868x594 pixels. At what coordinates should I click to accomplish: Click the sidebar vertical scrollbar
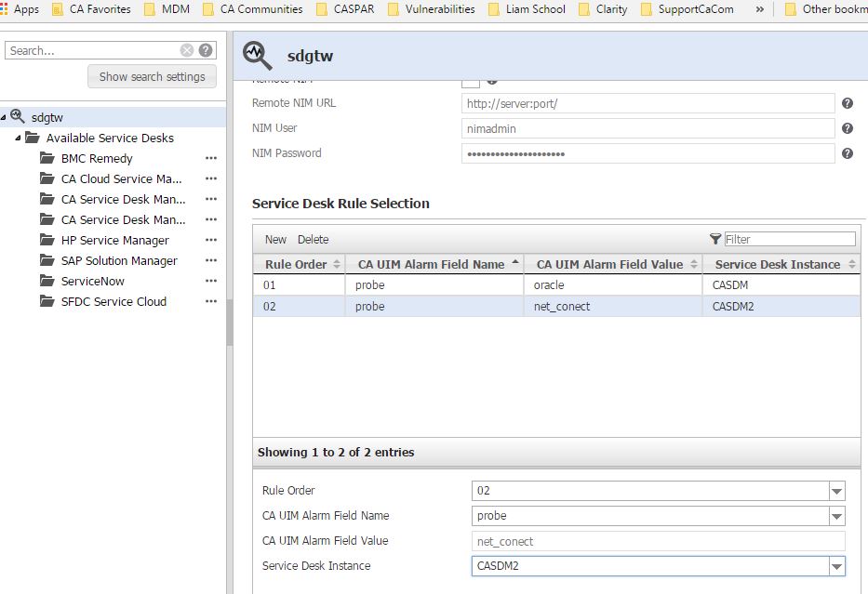click(229, 322)
